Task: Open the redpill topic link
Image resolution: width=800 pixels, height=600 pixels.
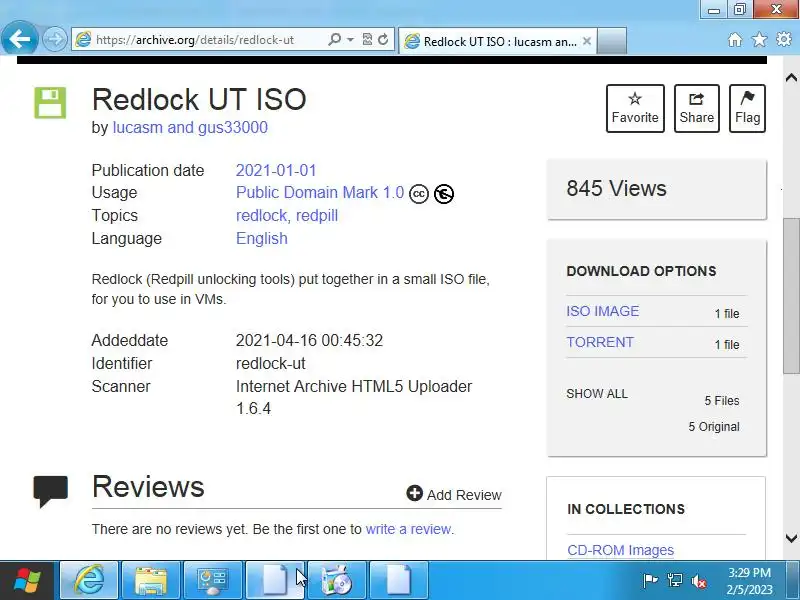Action: [317, 215]
